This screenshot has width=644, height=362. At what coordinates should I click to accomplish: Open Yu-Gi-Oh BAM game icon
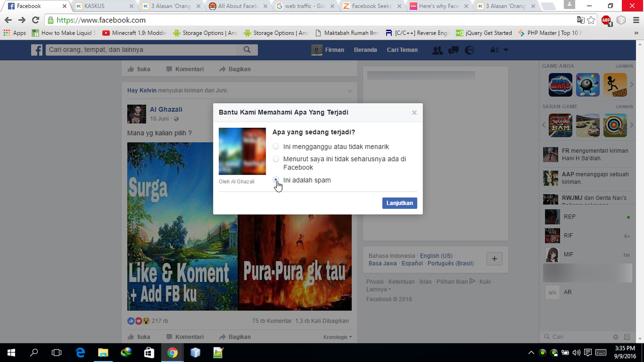point(560,125)
